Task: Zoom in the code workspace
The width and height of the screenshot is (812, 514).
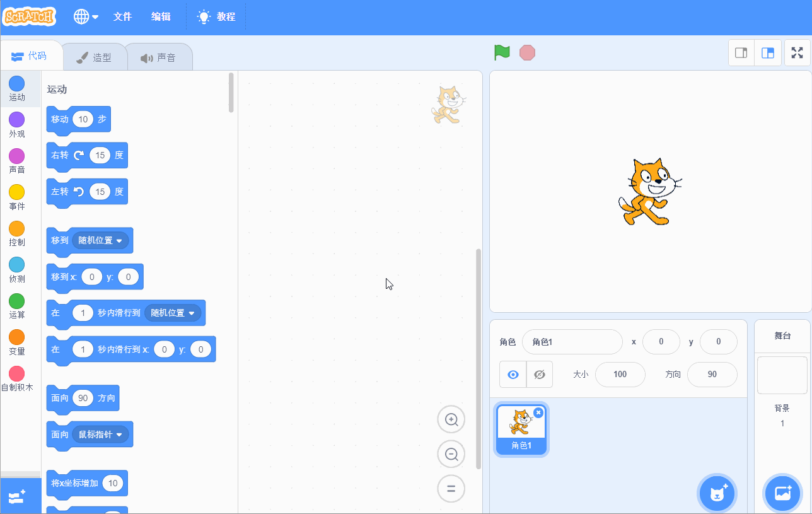Action: tap(451, 419)
